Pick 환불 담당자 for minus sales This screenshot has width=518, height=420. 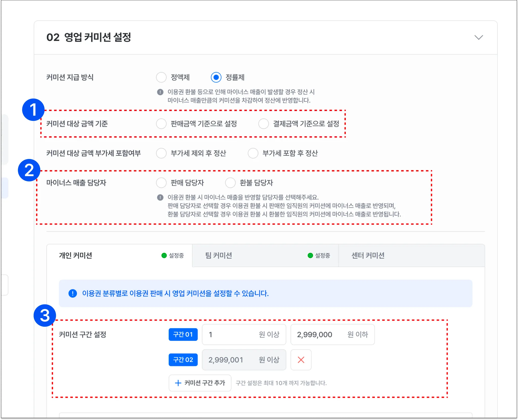230,183
